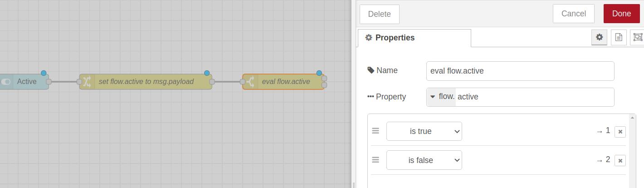Click the '→ 1' output label

(x=603, y=131)
